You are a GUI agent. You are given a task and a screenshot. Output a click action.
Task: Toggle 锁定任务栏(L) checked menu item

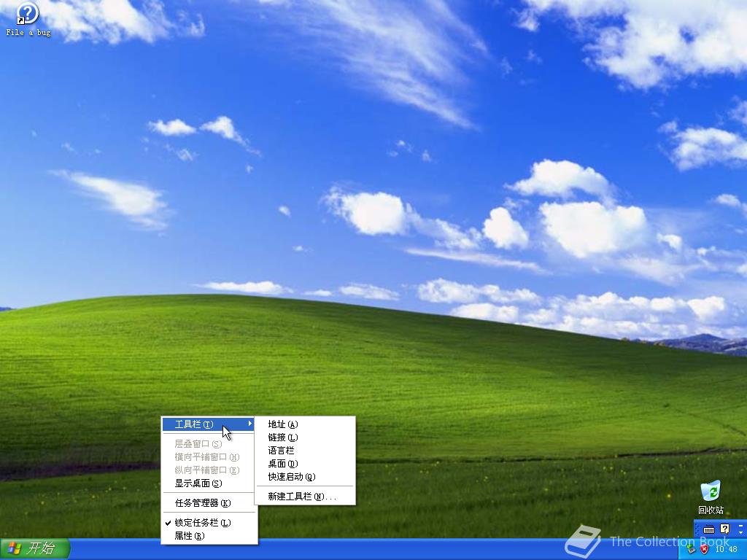tap(210, 523)
